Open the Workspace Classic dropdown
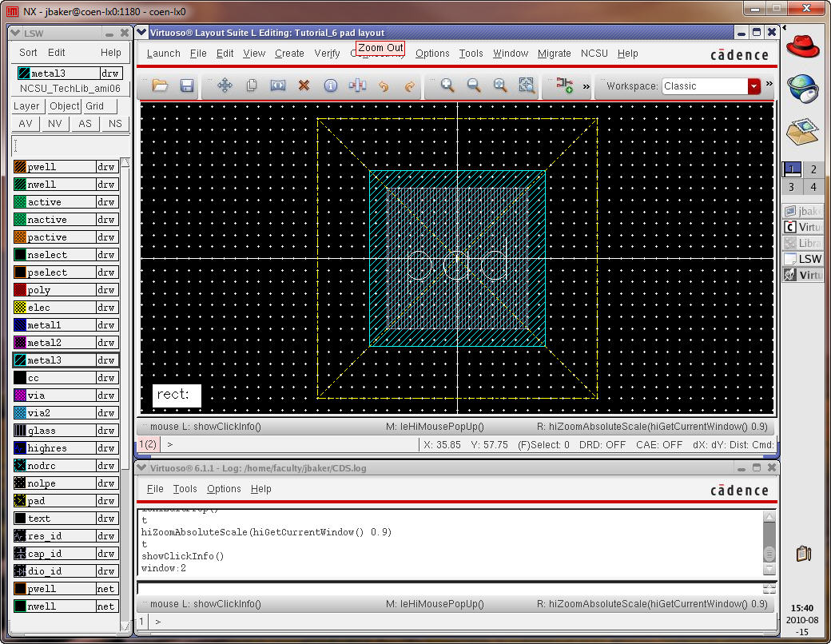The height and width of the screenshot is (644, 831). click(x=753, y=86)
